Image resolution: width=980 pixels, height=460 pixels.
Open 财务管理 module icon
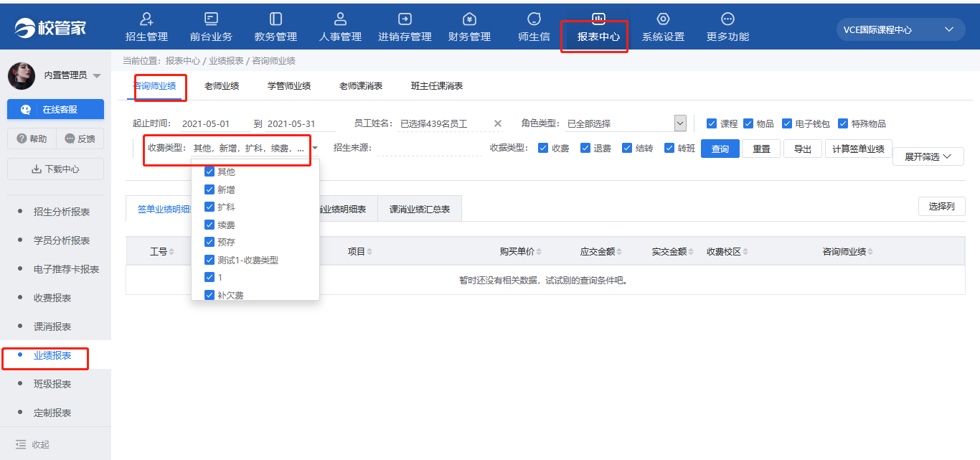[x=469, y=19]
